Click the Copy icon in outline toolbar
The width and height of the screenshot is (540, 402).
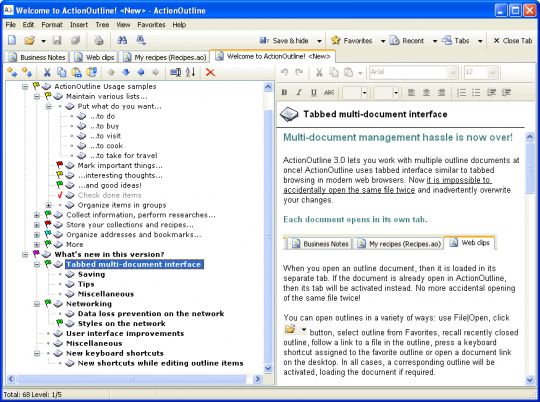point(62,72)
